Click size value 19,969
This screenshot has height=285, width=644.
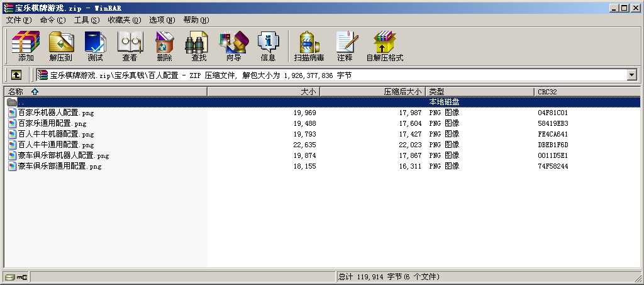pyautogui.click(x=305, y=113)
